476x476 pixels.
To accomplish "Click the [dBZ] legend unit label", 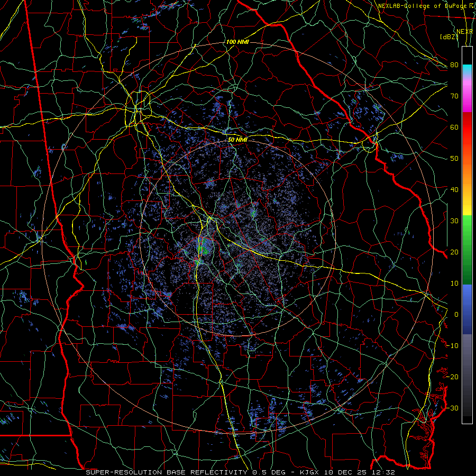I will (448, 37).
